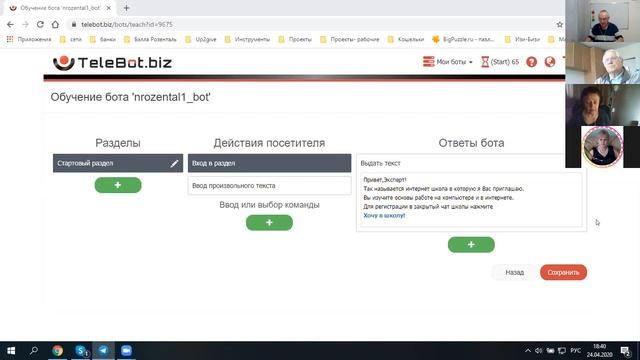Click the browser back arrow
Screen dimensions: 640x360
[x=10, y=24]
